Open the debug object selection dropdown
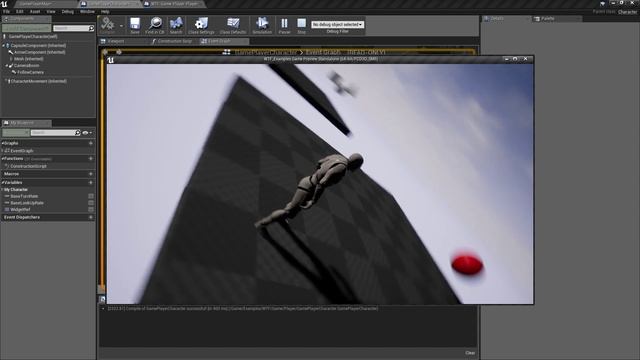The height and width of the screenshot is (360, 640). point(337,24)
